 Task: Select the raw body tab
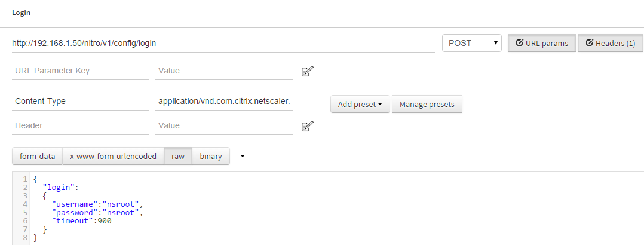pos(178,157)
